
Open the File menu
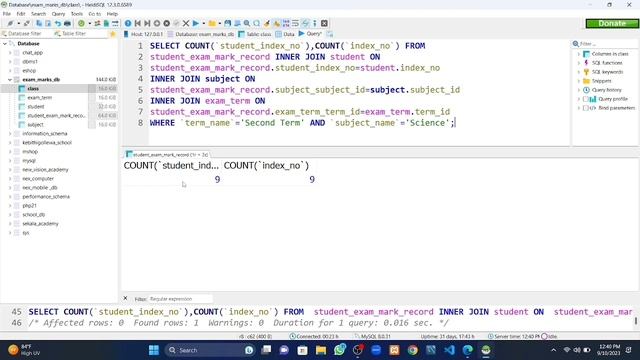pos(7,14)
